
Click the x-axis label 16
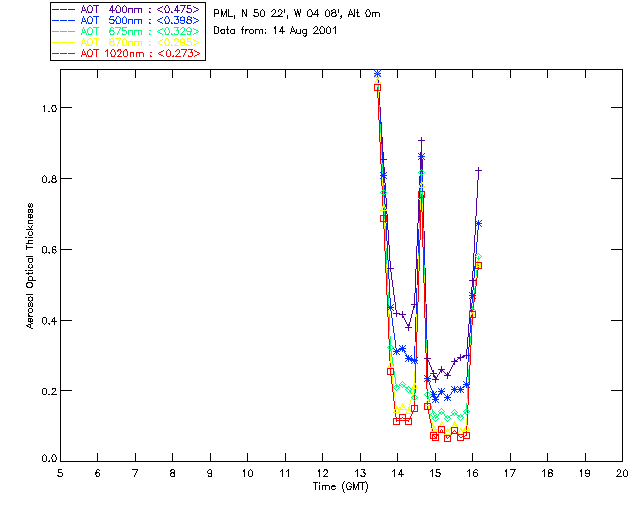point(473,473)
